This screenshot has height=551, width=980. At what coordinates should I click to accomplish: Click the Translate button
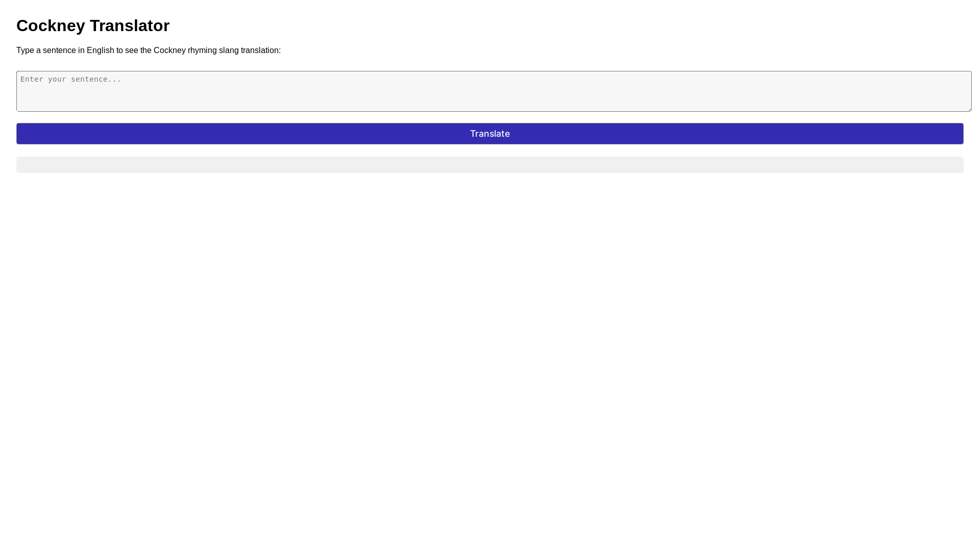(x=490, y=134)
